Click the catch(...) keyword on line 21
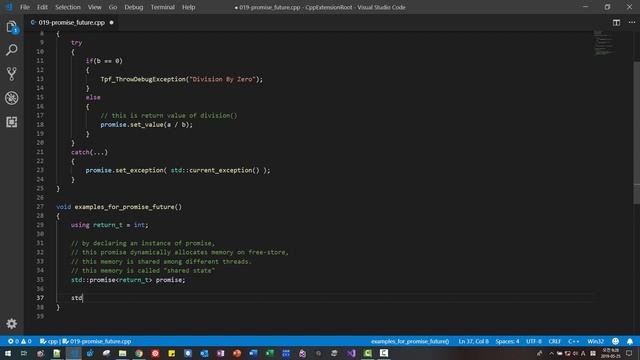This screenshot has width=640, height=360. coord(89,152)
